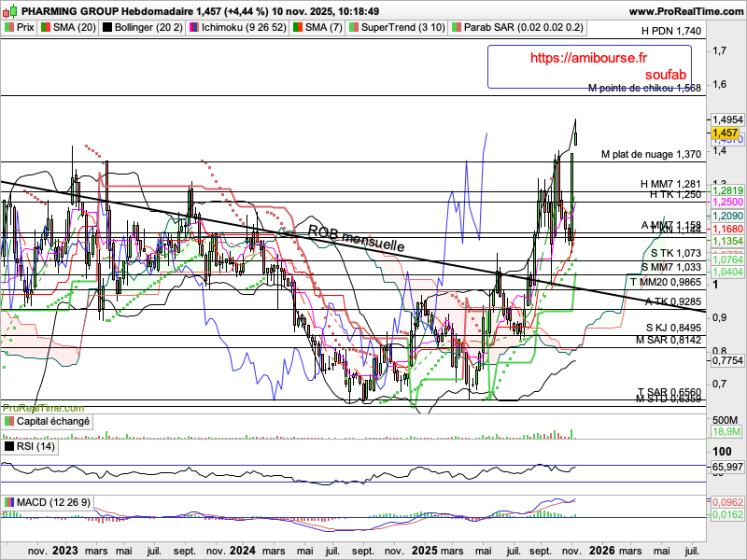Viewport: 747px width, 560px height.
Task: Click the M plat de nuage 1,370 level label
Action: click(x=651, y=154)
